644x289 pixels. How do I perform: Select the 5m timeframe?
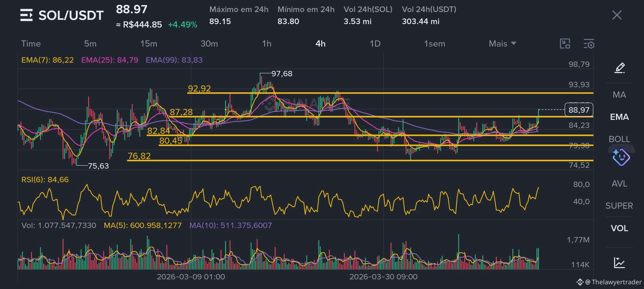point(90,44)
